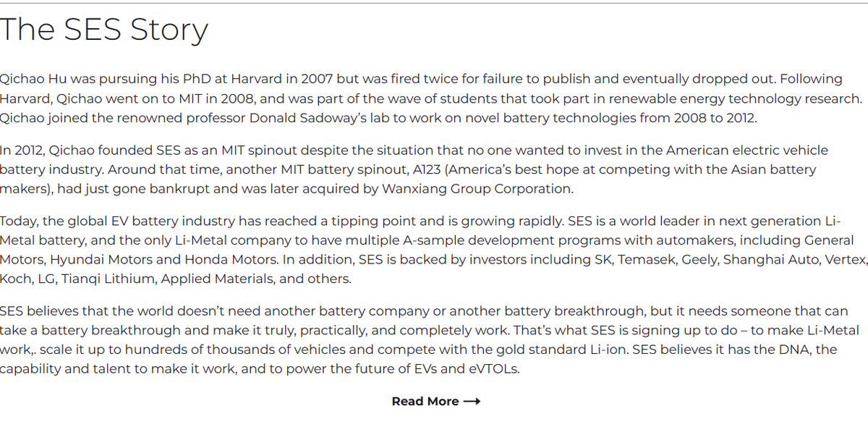
Task: Click the "Koch" investor name
Action: pyautogui.click(x=15, y=279)
